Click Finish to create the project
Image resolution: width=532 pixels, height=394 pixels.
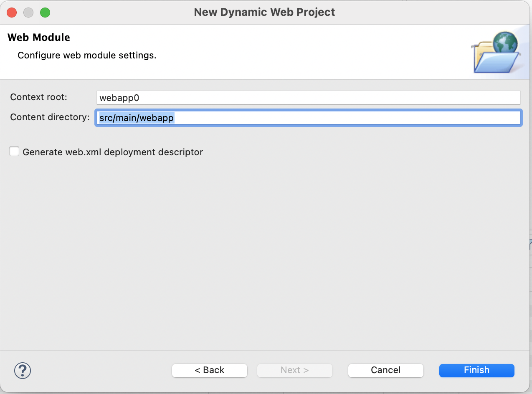pyautogui.click(x=477, y=370)
